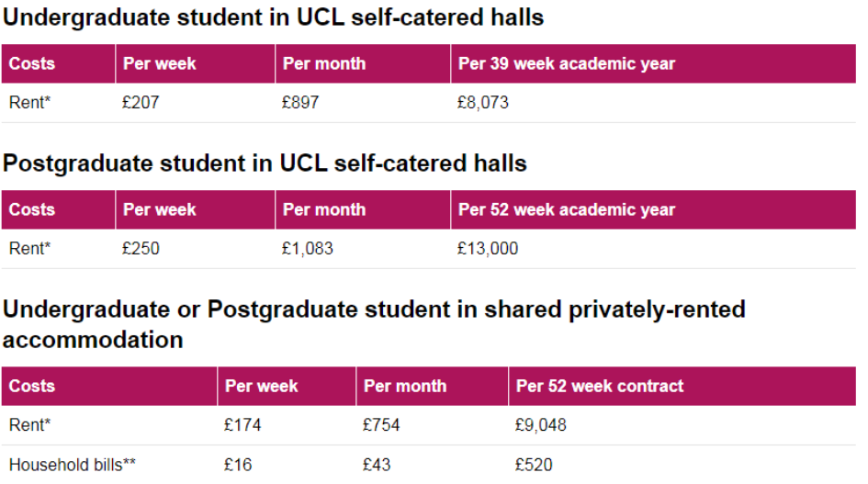Click the 'Per 52 week academic year' header
This screenshot has width=868, height=484.
tap(567, 209)
